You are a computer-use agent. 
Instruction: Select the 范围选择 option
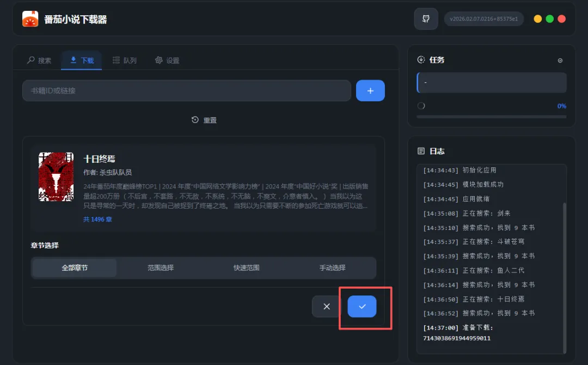(x=161, y=267)
